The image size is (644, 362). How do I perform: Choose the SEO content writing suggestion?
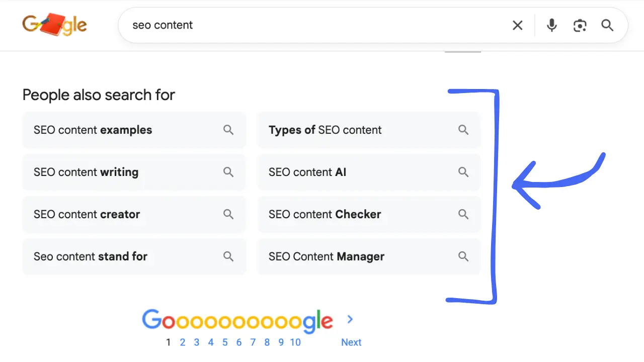click(x=86, y=172)
